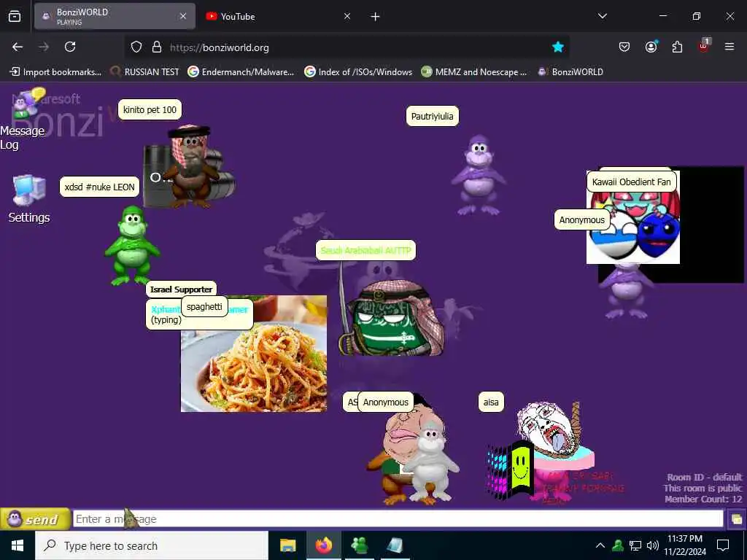
Task: Click the Pautriyiulia name tag
Action: 432,116
